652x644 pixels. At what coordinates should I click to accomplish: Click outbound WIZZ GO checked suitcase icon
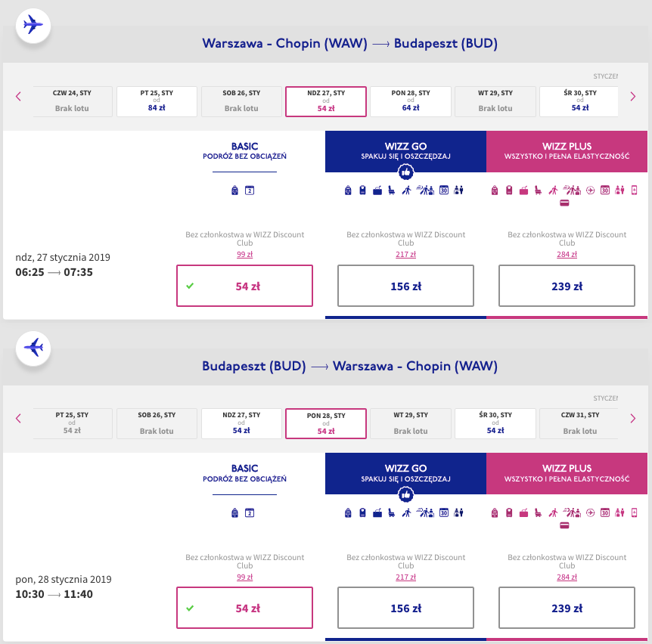377,190
